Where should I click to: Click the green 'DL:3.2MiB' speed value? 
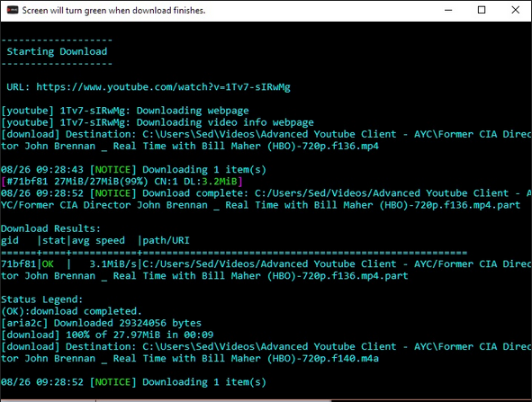[x=219, y=182]
